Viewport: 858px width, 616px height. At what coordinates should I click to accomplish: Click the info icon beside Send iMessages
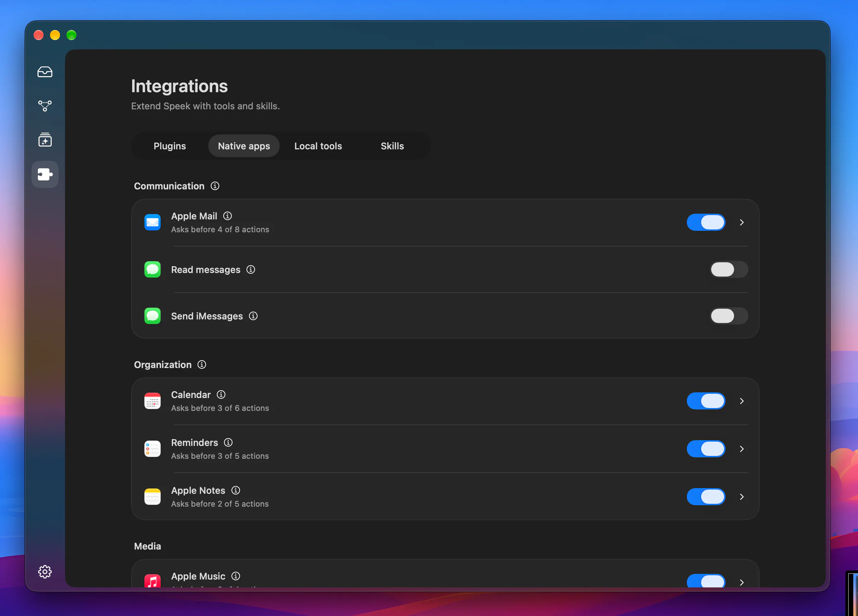[x=253, y=316]
